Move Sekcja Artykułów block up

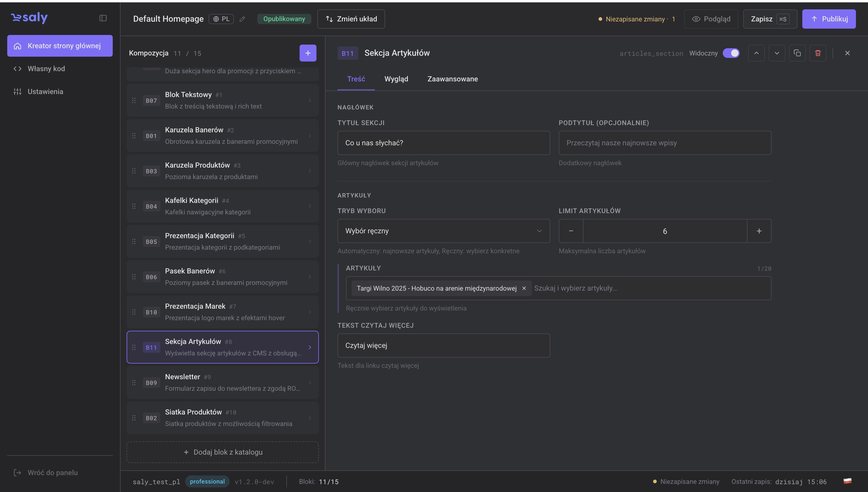(756, 53)
